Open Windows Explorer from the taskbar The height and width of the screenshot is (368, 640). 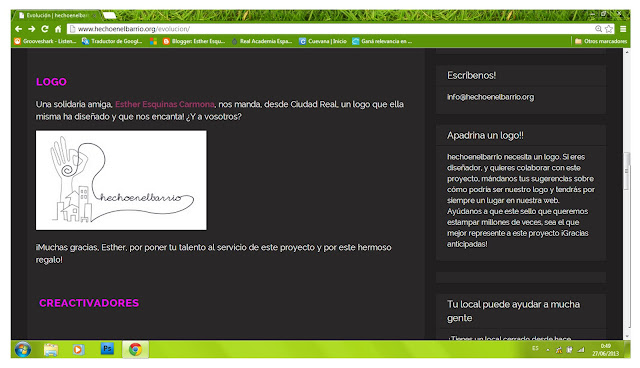[51, 350]
